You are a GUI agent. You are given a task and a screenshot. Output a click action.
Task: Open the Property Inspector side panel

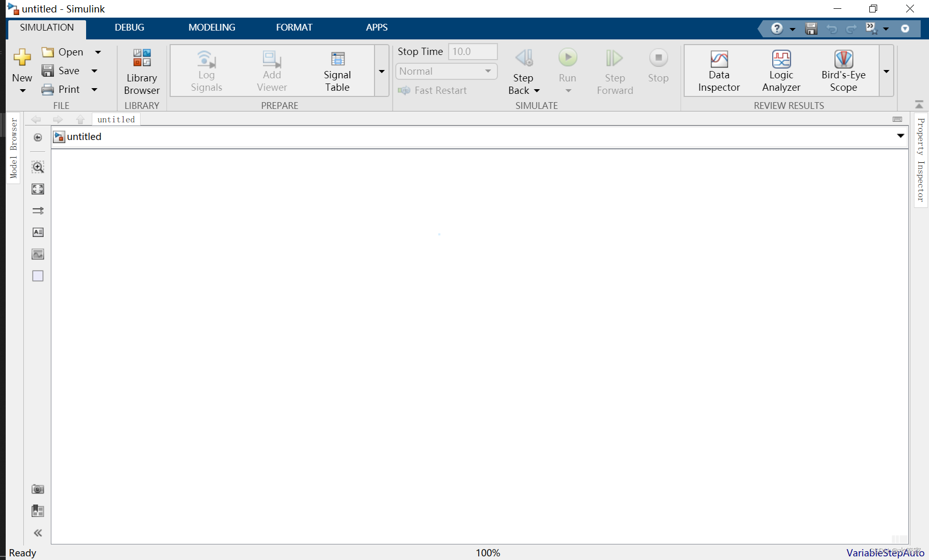[921, 160]
